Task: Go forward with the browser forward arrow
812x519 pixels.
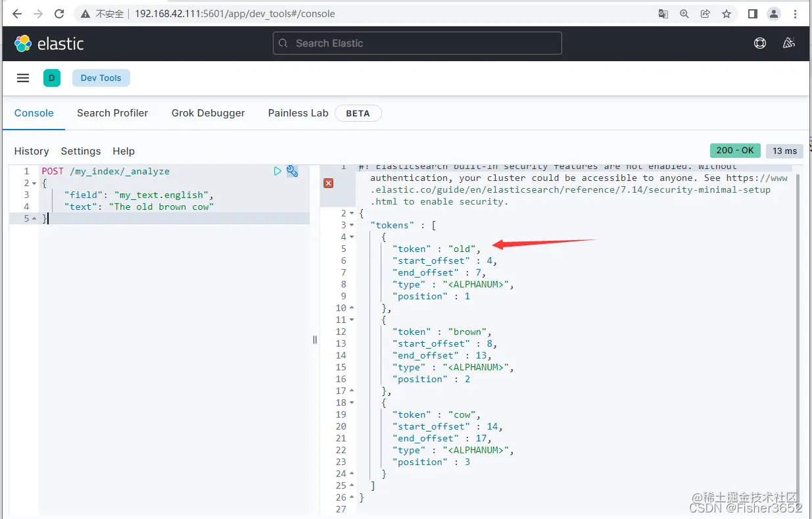Action: (x=38, y=13)
